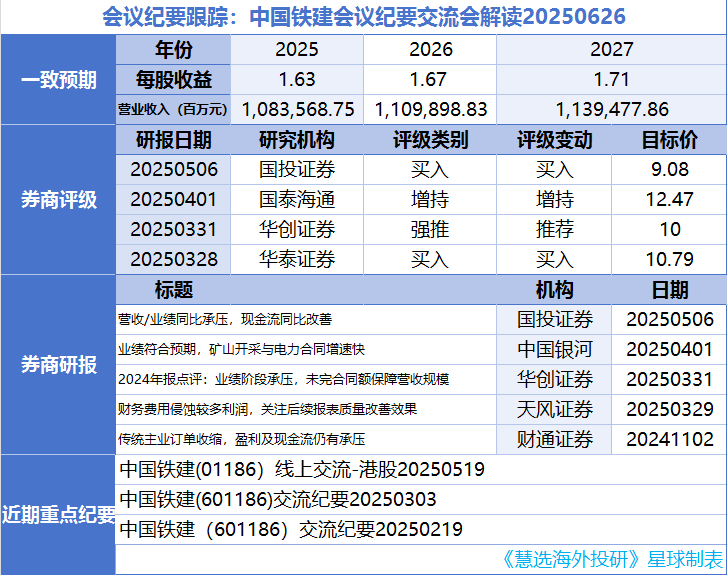The image size is (728, 575).
Task: Select rating date cell 20250401
Action: 173,200
